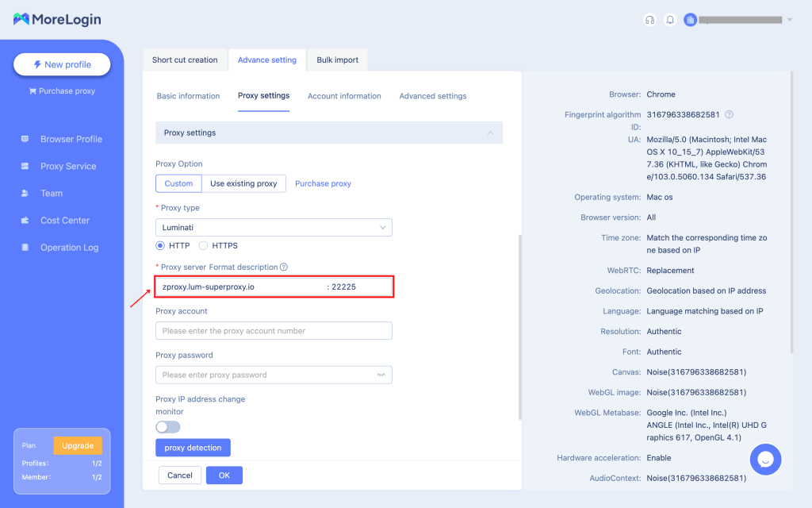Image resolution: width=812 pixels, height=508 pixels.
Task: Switch to Bulk import tab
Action: 338,60
